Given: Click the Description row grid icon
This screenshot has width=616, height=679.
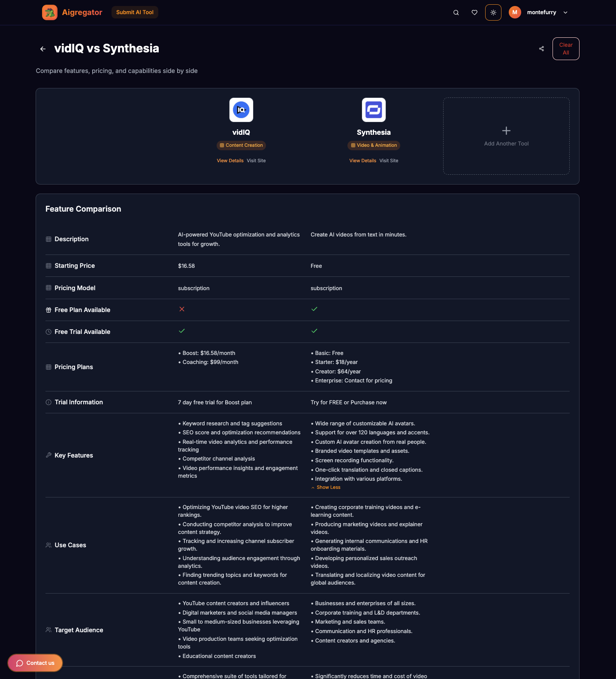Looking at the screenshot, I should pyautogui.click(x=48, y=239).
